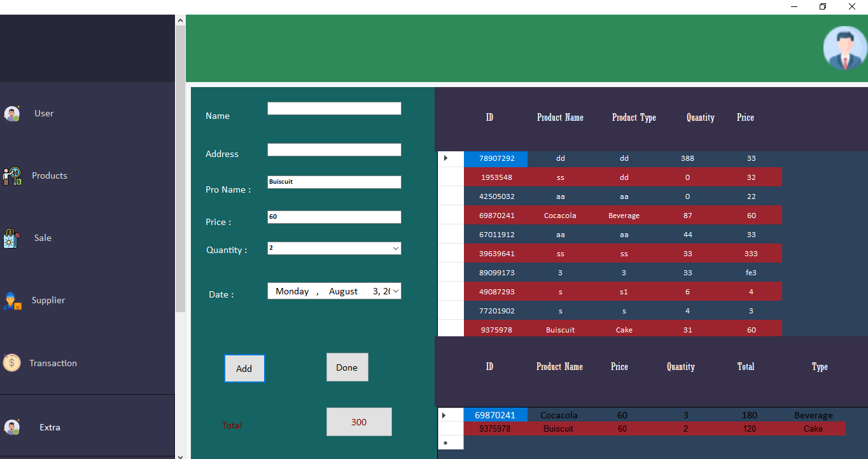This screenshot has width=868, height=459.
Task: Click inside the Name input field
Action: 333,108
